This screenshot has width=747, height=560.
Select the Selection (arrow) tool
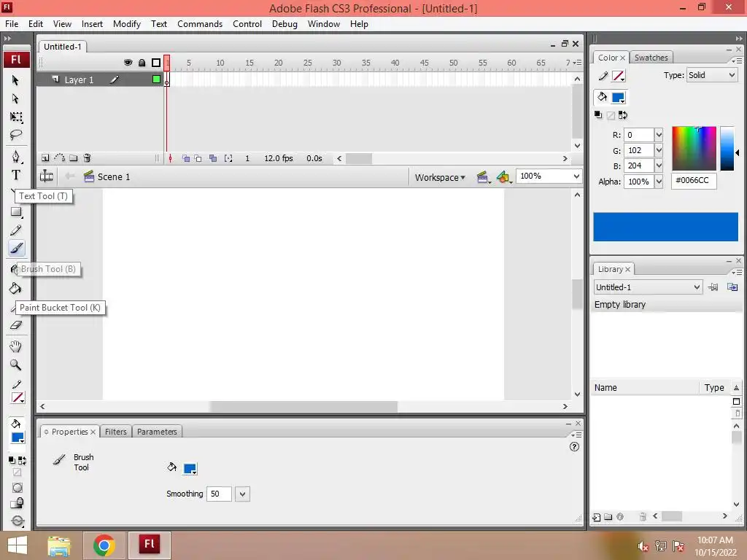[x=15, y=79]
